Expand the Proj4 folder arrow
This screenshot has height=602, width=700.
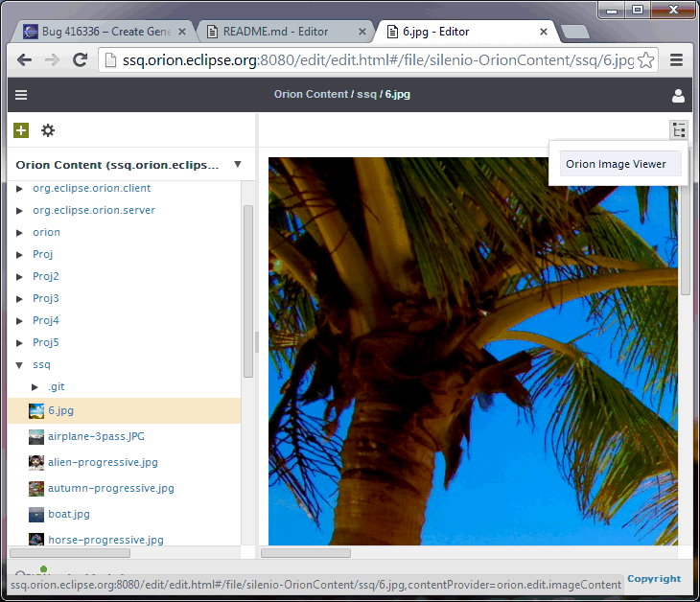point(19,321)
